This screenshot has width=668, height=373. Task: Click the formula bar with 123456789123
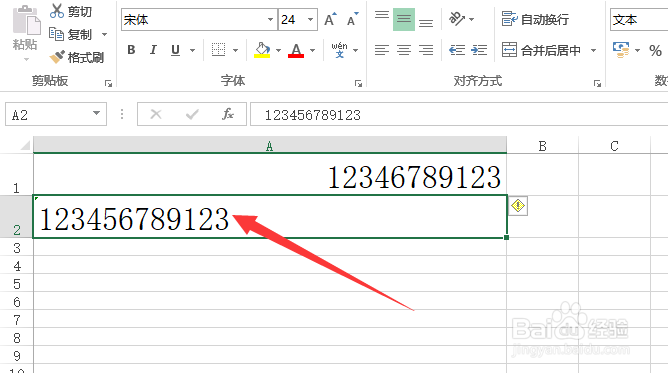pos(459,114)
